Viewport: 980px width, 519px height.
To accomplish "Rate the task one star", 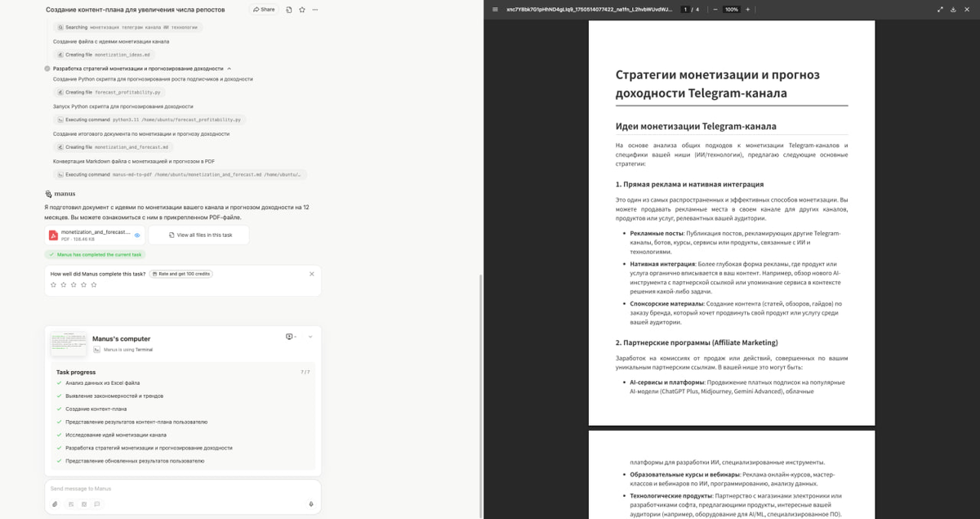I will [x=54, y=284].
